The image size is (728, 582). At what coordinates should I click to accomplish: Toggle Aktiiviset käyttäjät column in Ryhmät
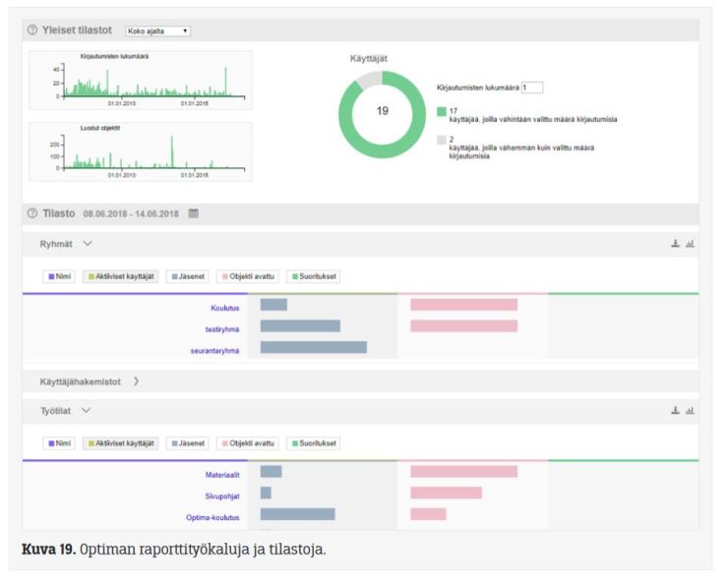click(x=120, y=277)
